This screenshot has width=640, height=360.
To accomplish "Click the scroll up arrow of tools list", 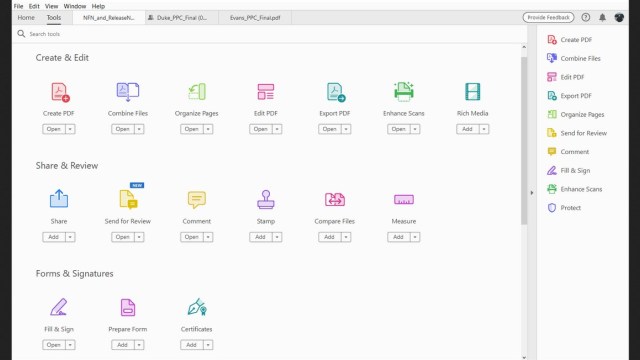I will [524, 47].
